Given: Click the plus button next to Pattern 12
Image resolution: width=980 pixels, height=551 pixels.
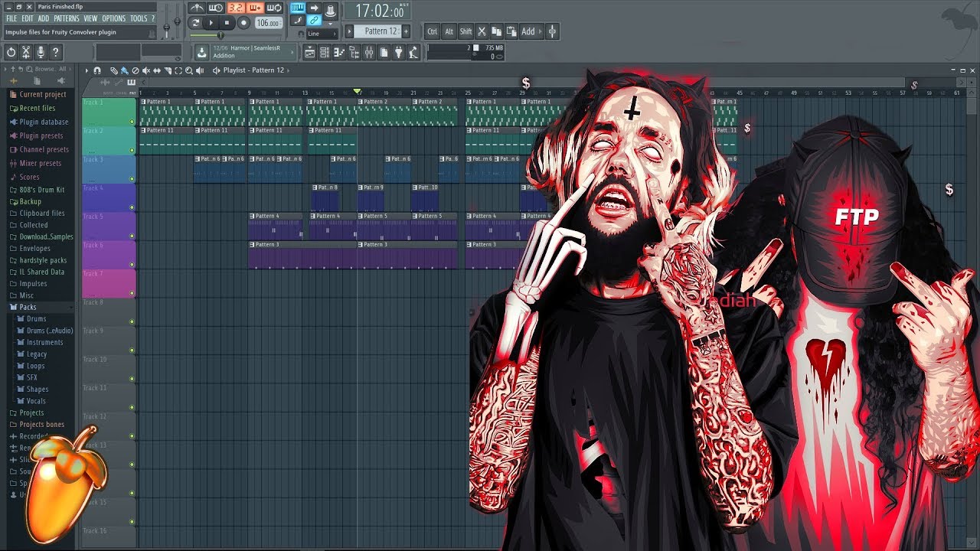Looking at the screenshot, I should (x=406, y=31).
